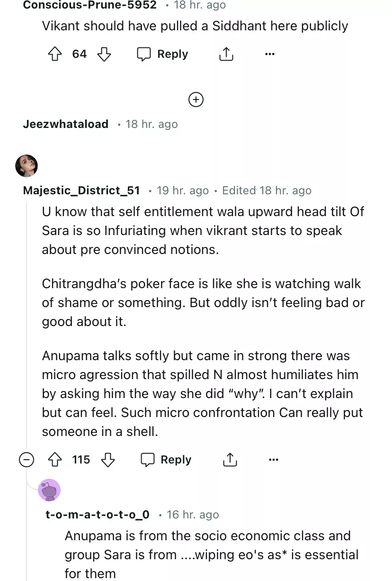Click the 19 hr. ago timestamp
The height and width of the screenshot is (581, 392).
click(183, 191)
